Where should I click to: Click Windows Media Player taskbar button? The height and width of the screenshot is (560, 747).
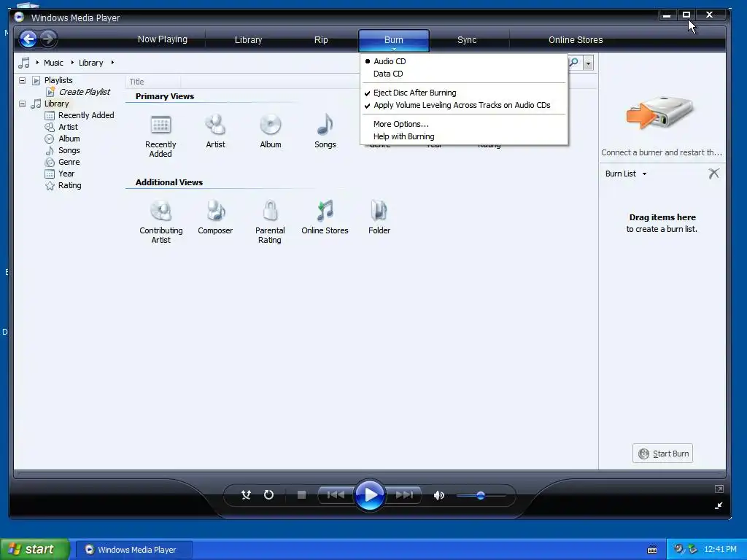[x=133, y=550]
